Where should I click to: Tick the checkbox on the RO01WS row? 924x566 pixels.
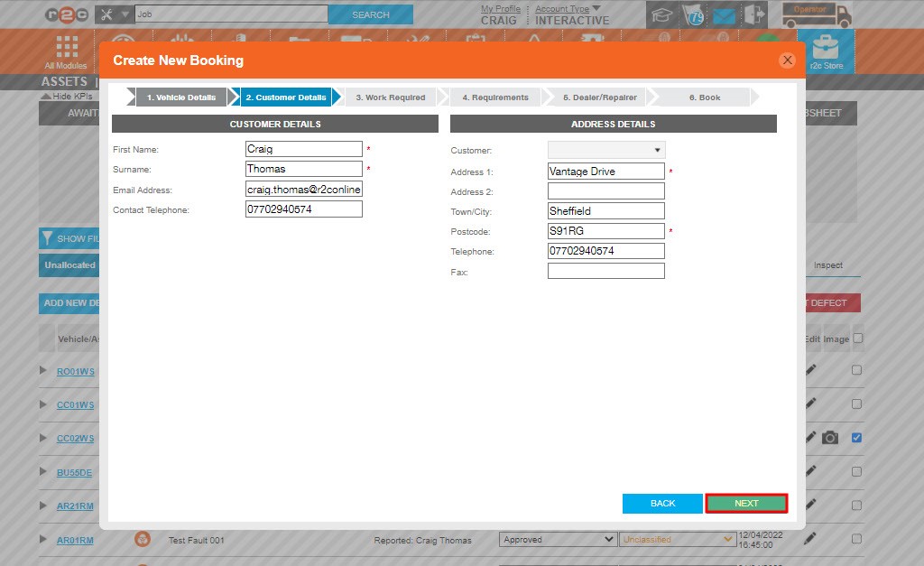pyautogui.click(x=855, y=370)
